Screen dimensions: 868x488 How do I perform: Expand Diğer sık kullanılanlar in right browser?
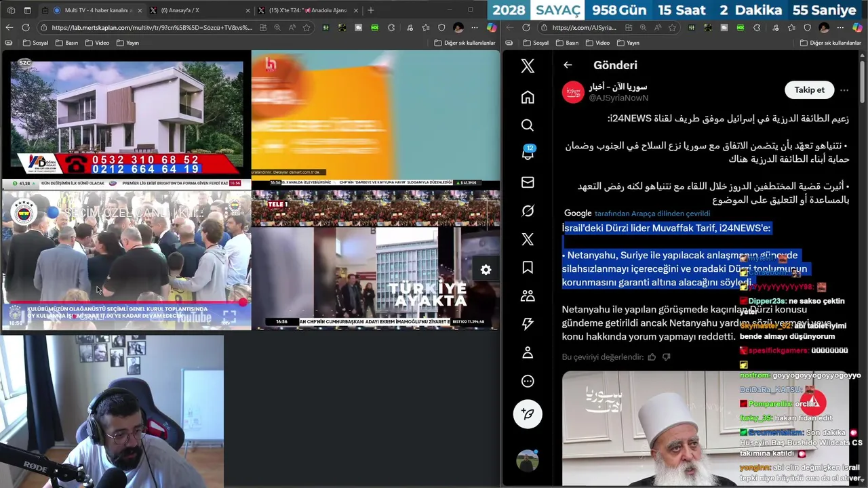tap(831, 43)
